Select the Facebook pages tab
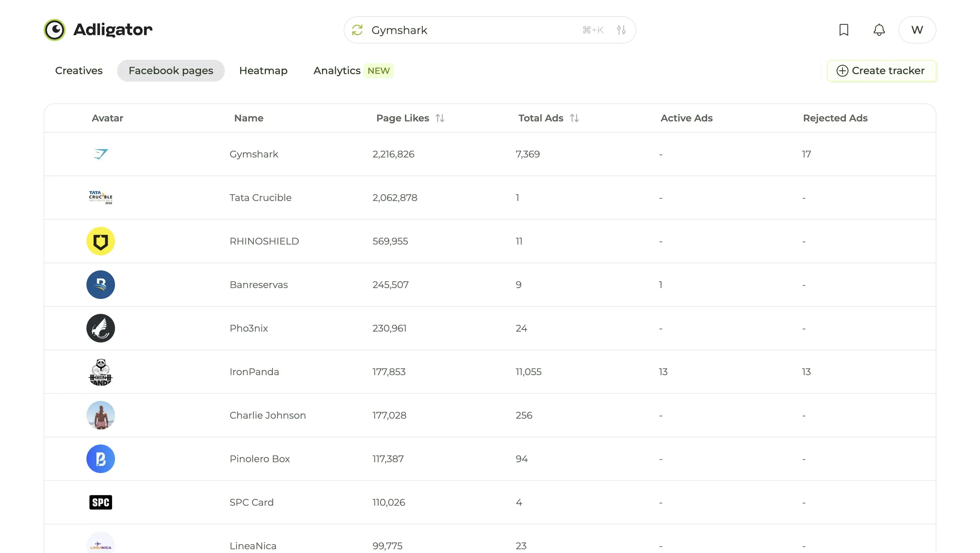Screen dimensions: 980x553 tap(171, 71)
